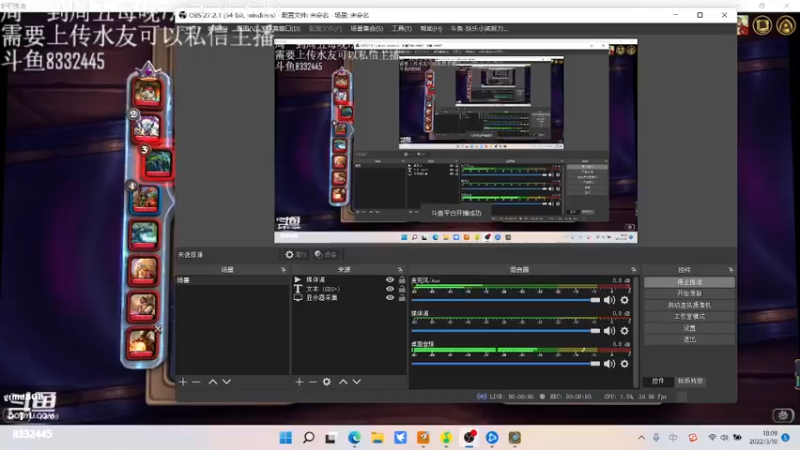Image resolution: width=800 pixels, height=450 pixels.
Task: Move source down in Sources panel
Action: pyautogui.click(x=357, y=382)
